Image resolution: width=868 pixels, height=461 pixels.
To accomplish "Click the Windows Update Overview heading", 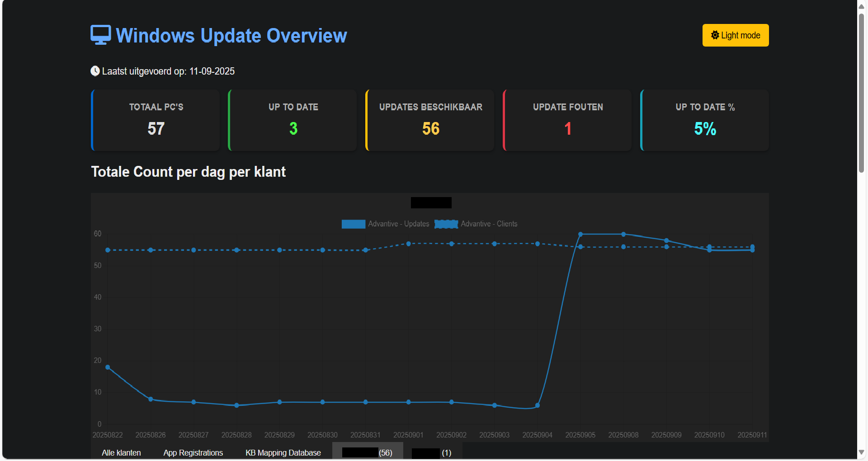I will 231,35.
